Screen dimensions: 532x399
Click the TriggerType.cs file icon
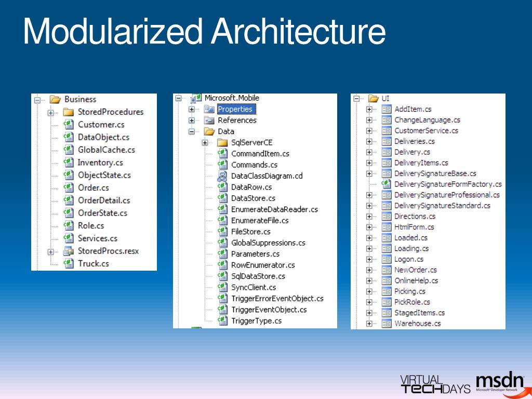click(x=222, y=320)
